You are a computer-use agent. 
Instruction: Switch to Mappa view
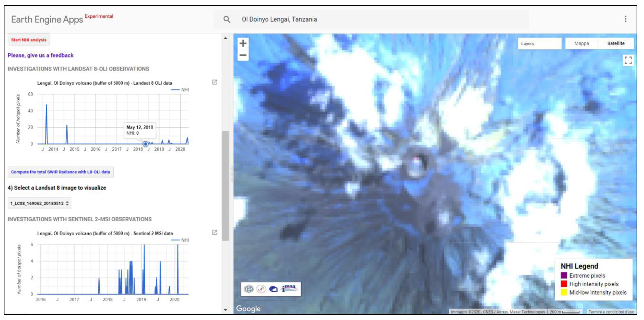tap(581, 43)
